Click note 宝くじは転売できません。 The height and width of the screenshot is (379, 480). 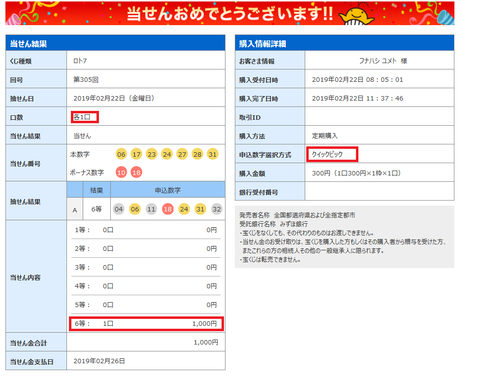[x=270, y=260]
